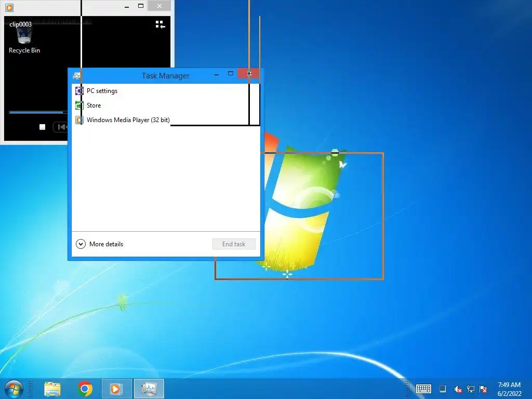Image resolution: width=532 pixels, height=399 pixels.
Task: Switch to Media Player taskbar button
Action: pos(117,389)
